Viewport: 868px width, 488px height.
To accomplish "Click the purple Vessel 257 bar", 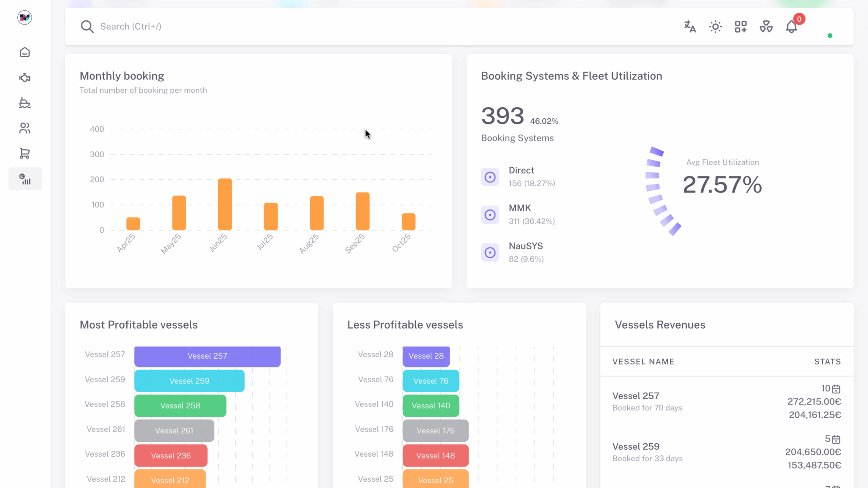I will coord(207,356).
